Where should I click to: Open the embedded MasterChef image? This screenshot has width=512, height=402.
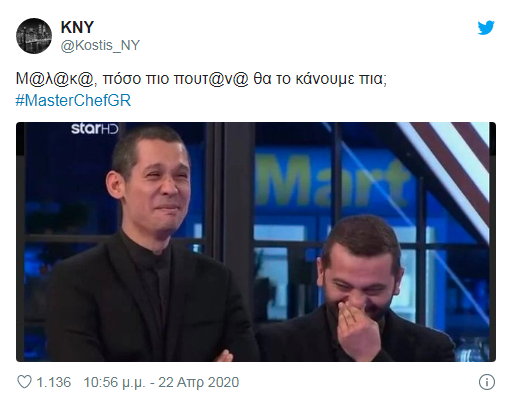point(256,242)
